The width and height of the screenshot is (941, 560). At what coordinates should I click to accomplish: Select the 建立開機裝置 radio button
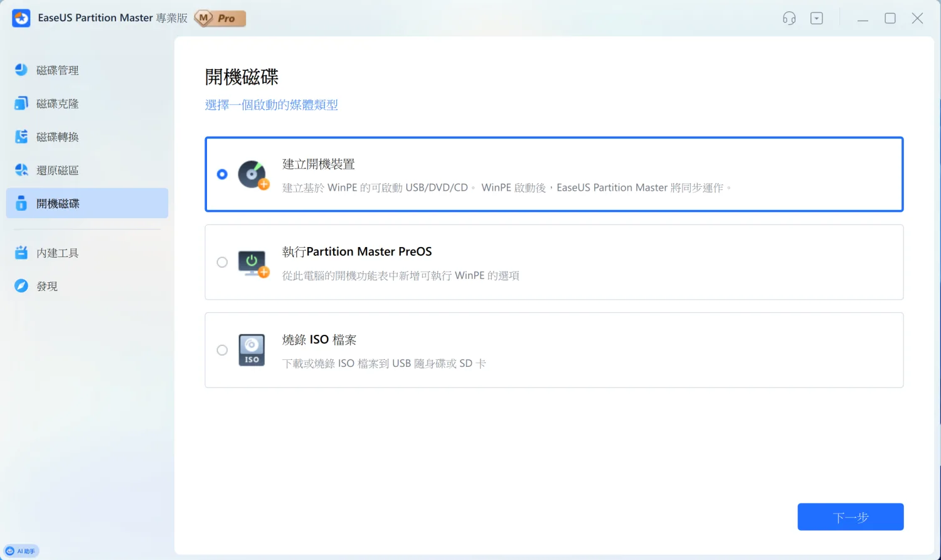[222, 174]
